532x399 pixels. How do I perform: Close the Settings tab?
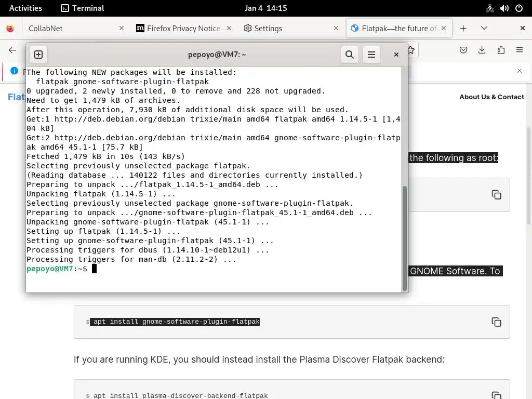(336, 28)
